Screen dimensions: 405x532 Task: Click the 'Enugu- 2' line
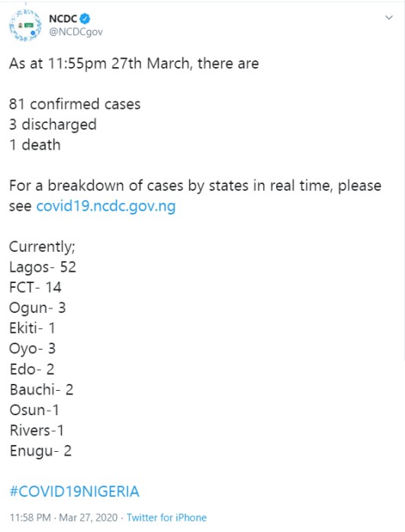[x=40, y=451]
